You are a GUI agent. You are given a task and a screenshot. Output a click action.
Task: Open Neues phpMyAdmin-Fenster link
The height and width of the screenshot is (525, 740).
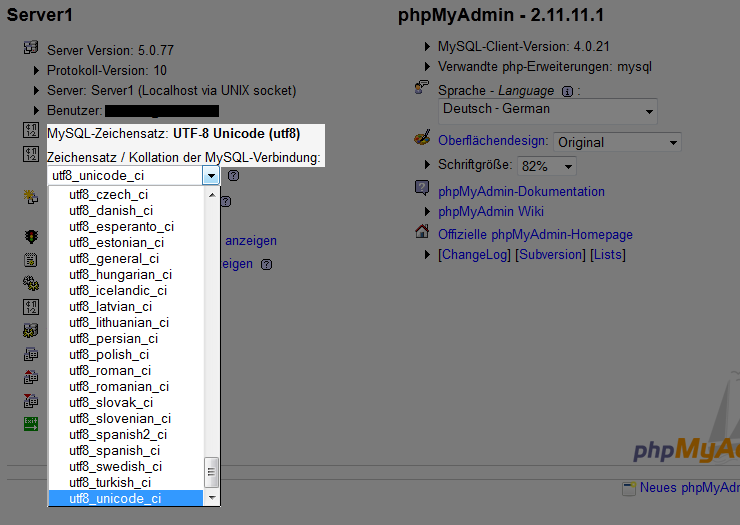690,488
